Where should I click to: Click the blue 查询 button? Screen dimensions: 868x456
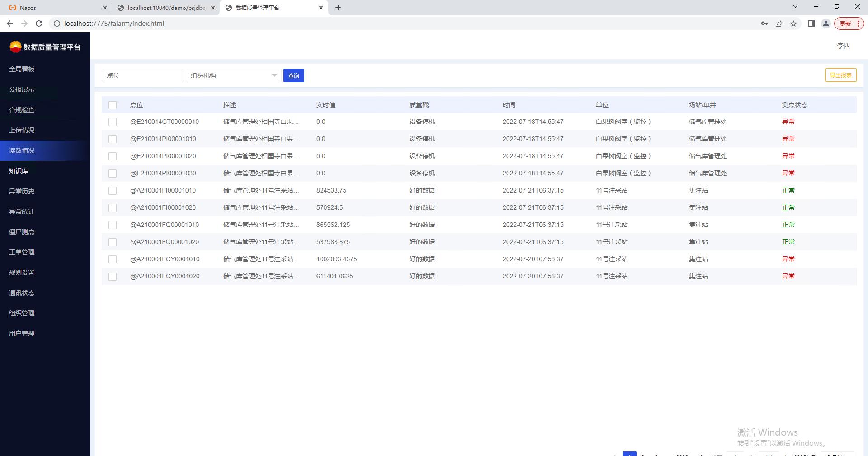tap(293, 75)
